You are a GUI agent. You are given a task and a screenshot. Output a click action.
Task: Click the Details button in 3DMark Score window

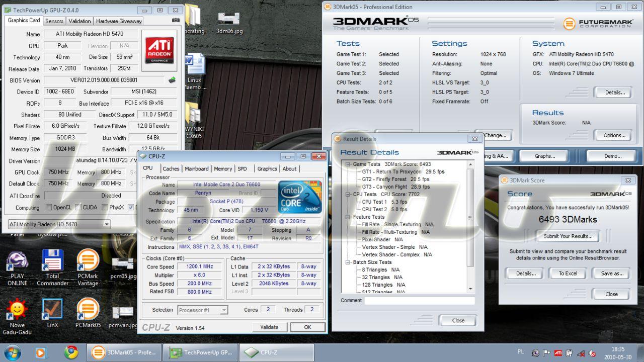tap(525, 274)
